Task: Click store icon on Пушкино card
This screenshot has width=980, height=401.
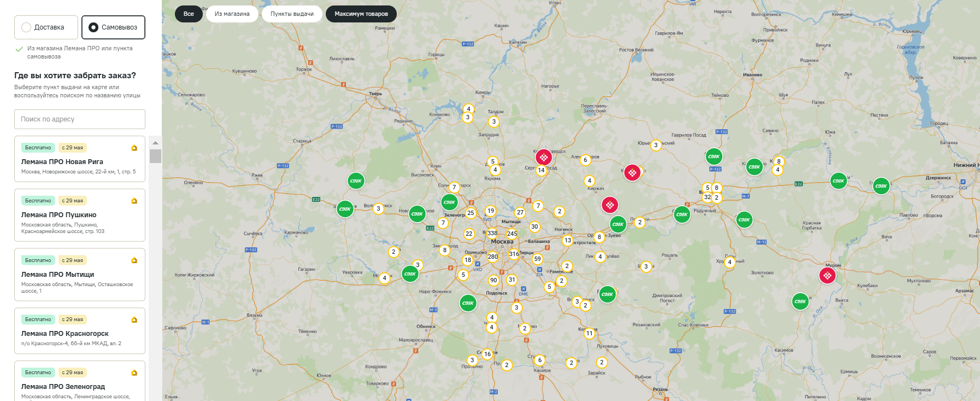Action: [x=134, y=201]
